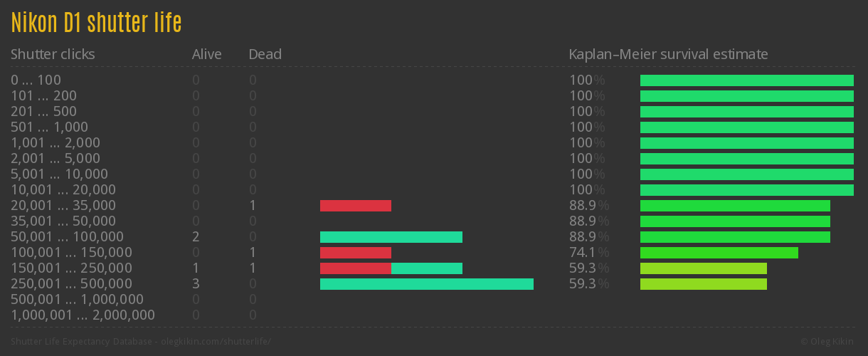Image resolution: width=868 pixels, height=356 pixels.
Task: Click the "1,000,001 … 2,000,000" row label
Action: (83, 315)
